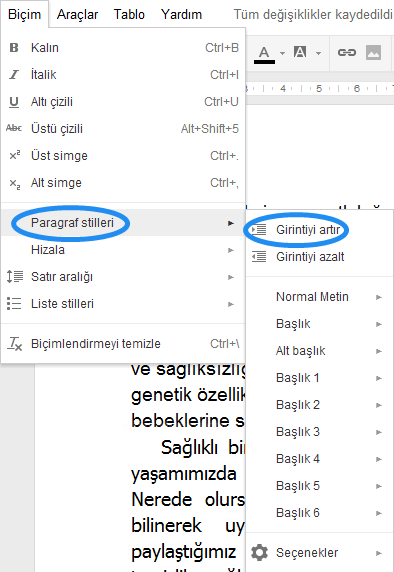Choose the Başlık 4 style
Image resolution: width=394 pixels, height=572 pixels.
coord(320,459)
